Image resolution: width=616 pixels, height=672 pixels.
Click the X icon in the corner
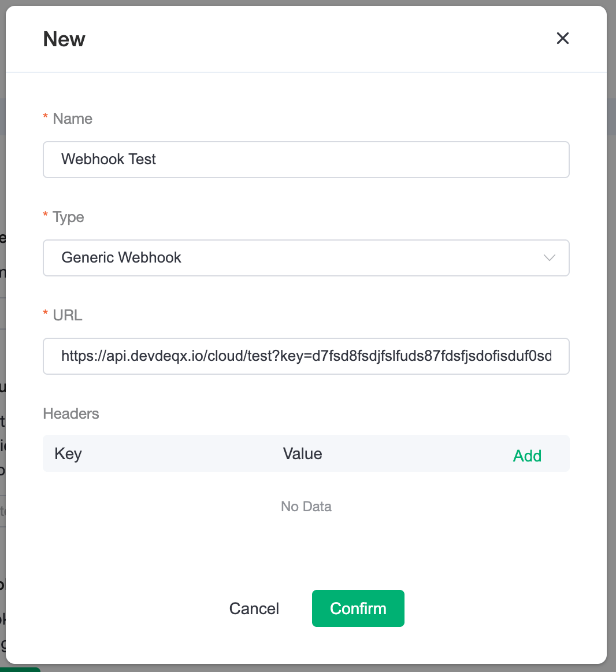tap(562, 38)
